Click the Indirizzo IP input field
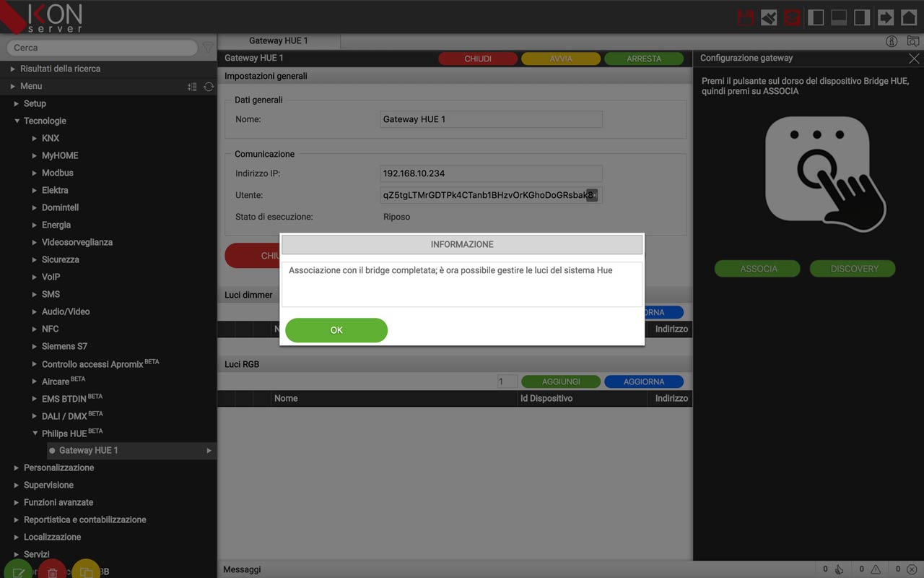This screenshot has width=924, height=578. click(x=491, y=173)
